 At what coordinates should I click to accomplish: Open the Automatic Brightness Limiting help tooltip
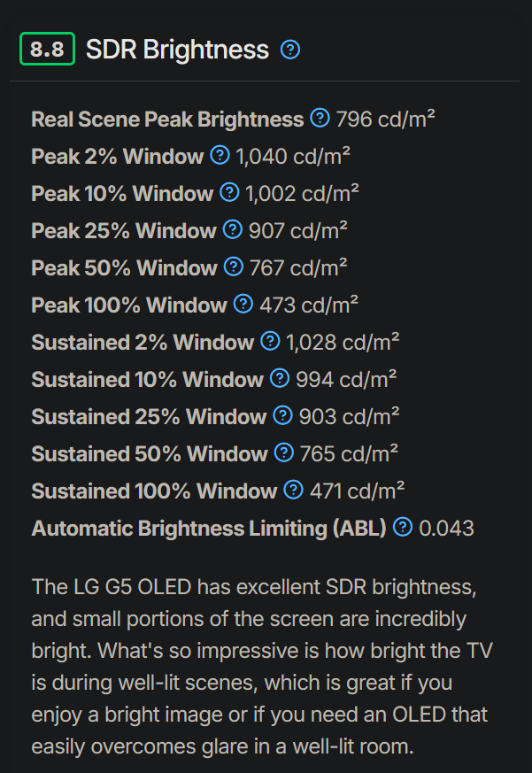(403, 528)
